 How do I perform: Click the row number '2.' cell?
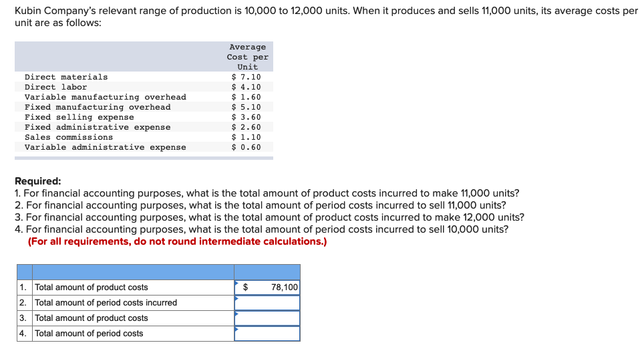click(25, 303)
